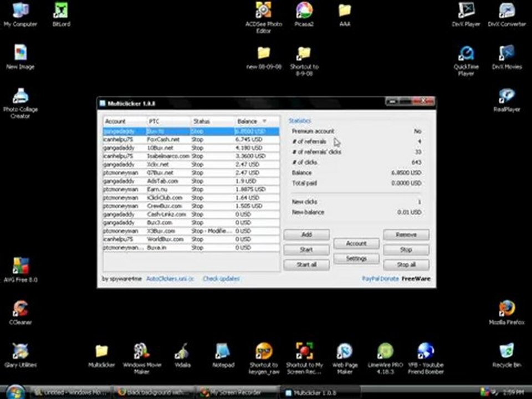532x399 pixels.
Task: Open the AAA folder icon
Action: point(344,14)
